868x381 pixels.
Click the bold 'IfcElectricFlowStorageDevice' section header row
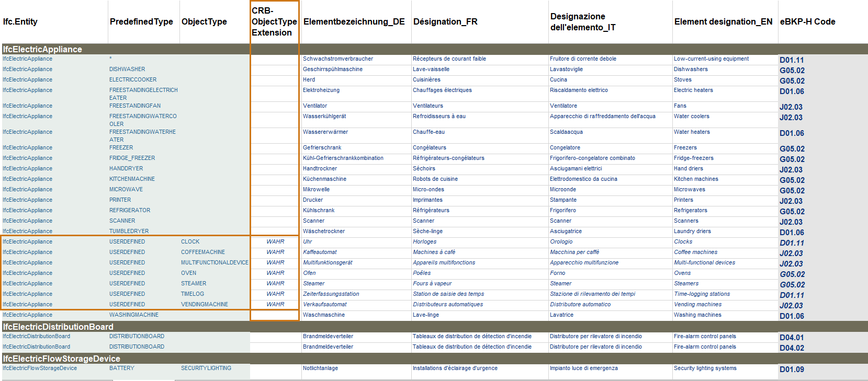[x=434, y=359]
